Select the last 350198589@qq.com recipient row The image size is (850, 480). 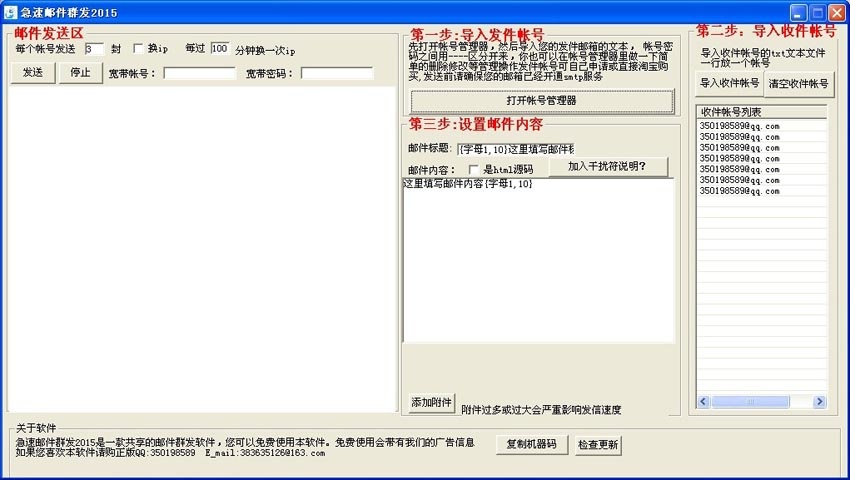[761, 191]
